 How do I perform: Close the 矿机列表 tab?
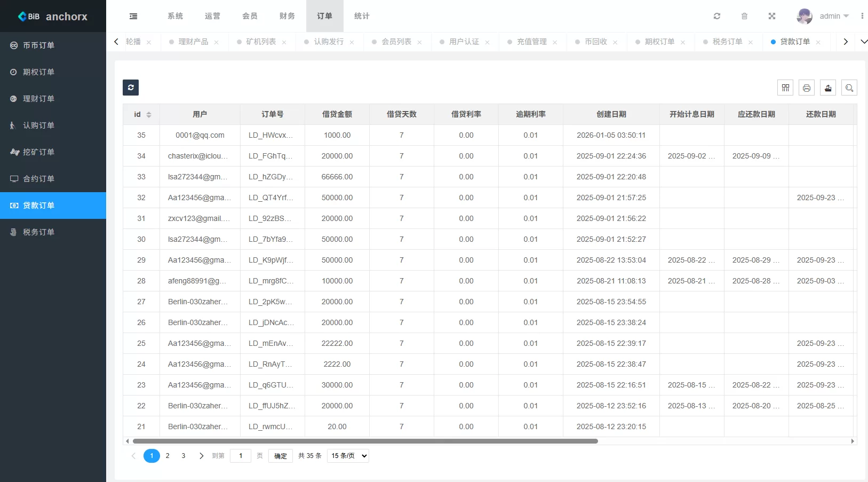[x=284, y=42]
